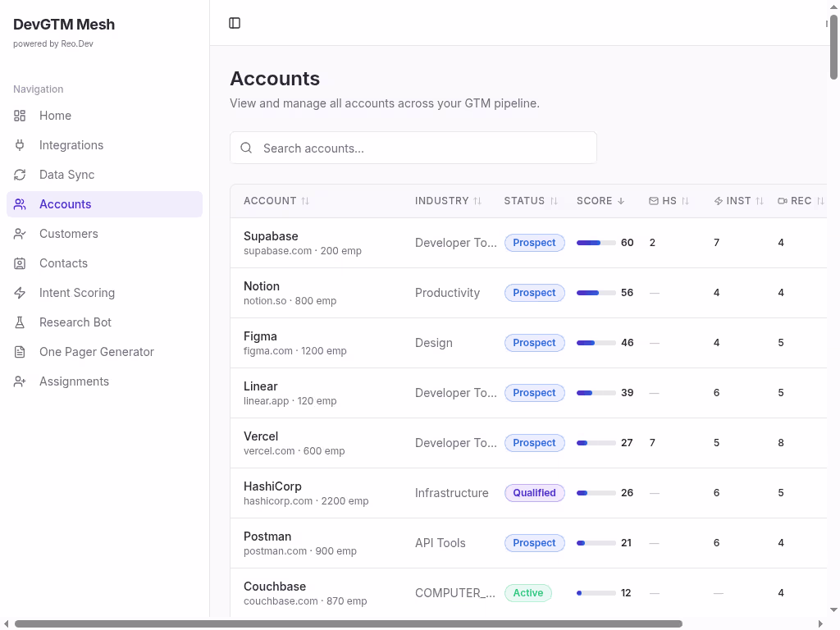Select the Home navigation icon
840x630 pixels.
20,116
